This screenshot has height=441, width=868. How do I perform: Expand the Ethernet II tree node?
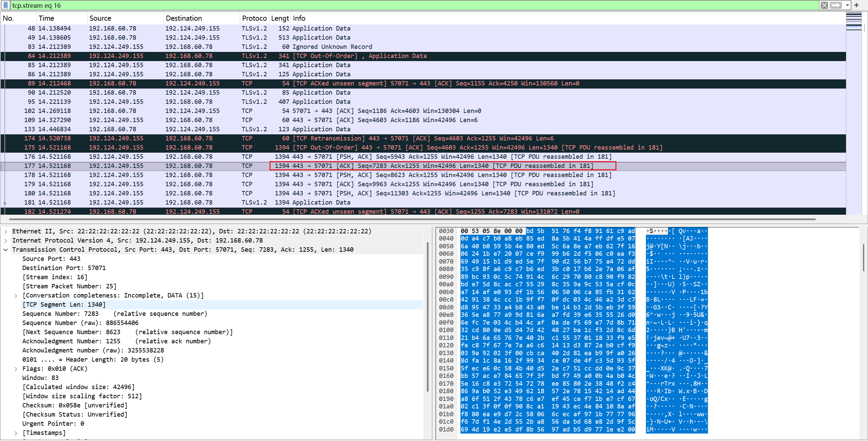(x=6, y=231)
